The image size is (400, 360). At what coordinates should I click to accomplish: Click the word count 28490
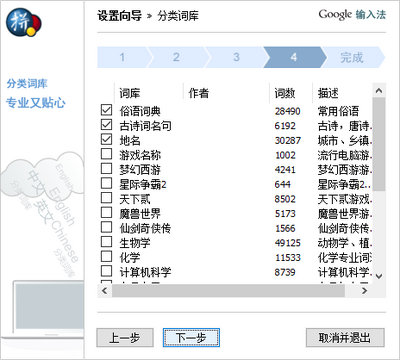click(x=288, y=111)
